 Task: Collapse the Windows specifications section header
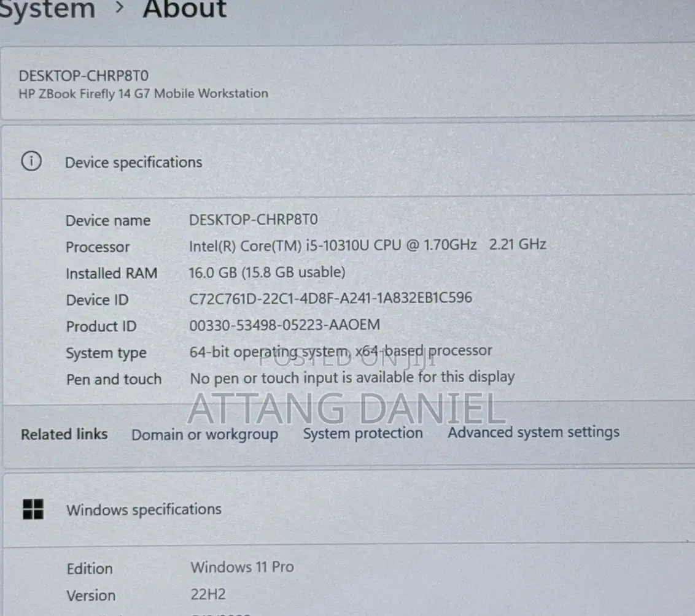(x=347, y=509)
